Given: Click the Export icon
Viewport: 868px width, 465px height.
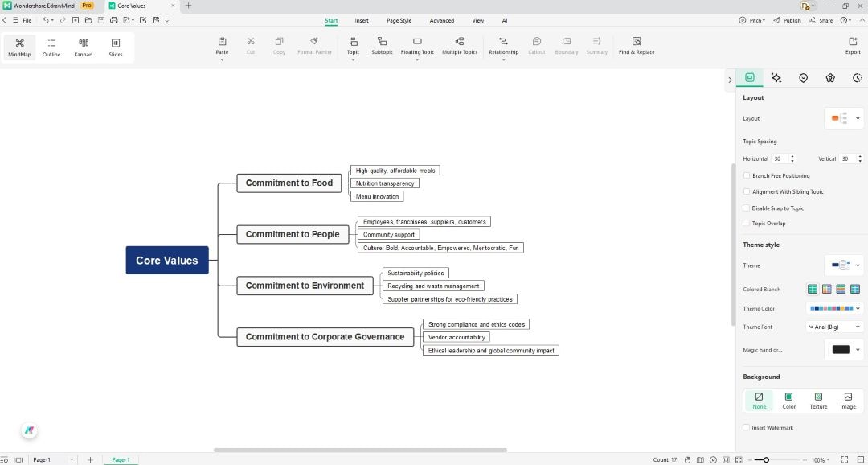Looking at the screenshot, I should click(851, 44).
